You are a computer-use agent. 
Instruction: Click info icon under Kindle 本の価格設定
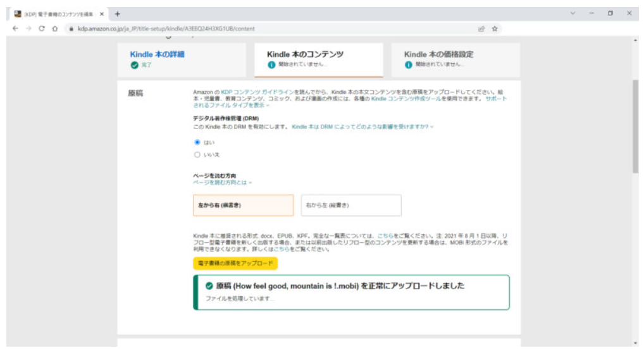(x=408, y=65)
